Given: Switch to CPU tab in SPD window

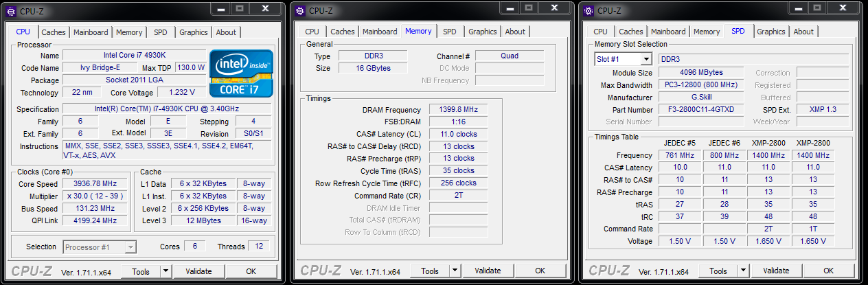Looking at the screenshot, I should (600, 32).
